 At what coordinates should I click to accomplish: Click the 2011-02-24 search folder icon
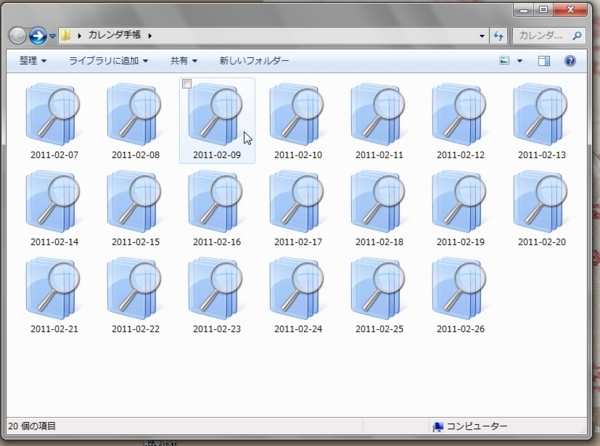click(297, 288)
